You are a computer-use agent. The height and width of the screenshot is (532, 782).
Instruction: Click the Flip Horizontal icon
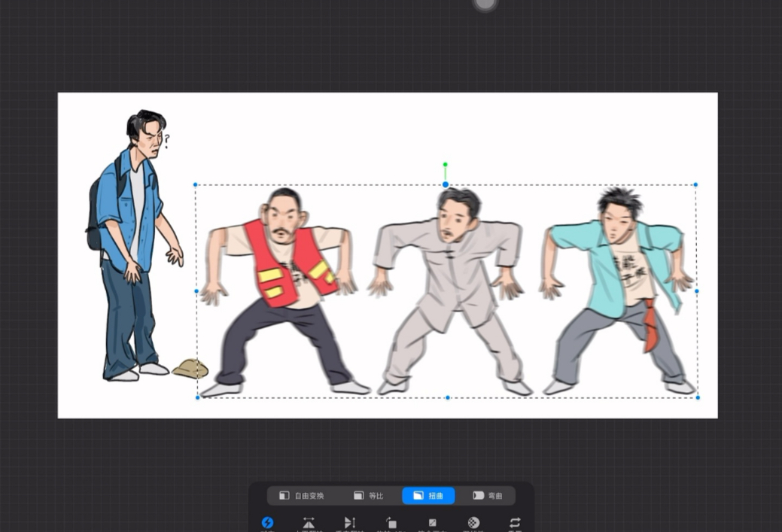click(309, 522)
